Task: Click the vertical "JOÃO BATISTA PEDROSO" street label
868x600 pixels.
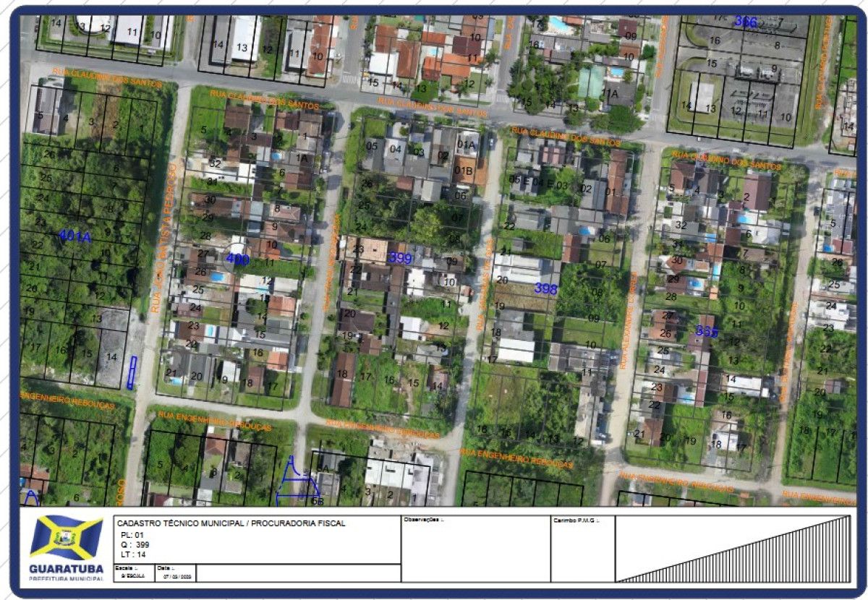Action: click(x=165, y=237)
